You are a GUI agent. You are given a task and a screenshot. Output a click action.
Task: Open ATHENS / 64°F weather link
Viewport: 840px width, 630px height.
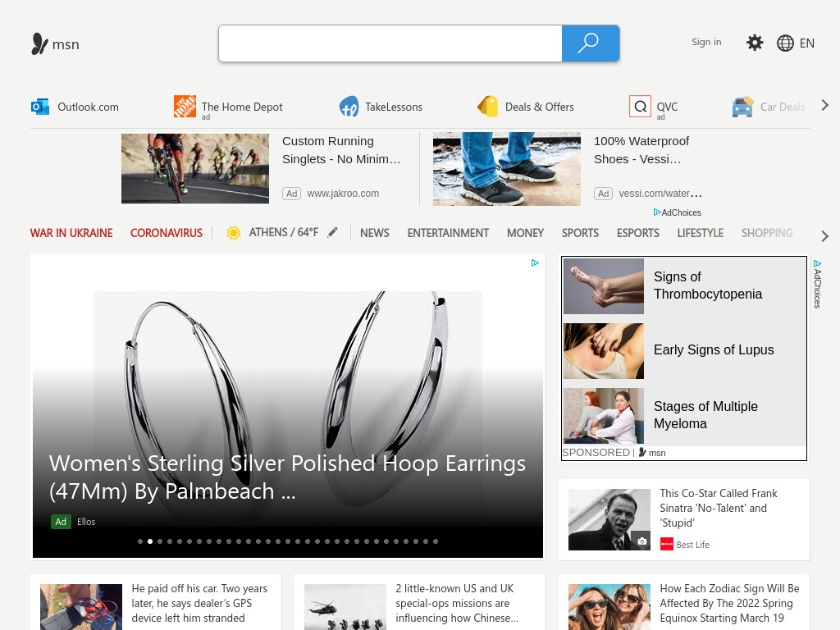click(283, 232)
